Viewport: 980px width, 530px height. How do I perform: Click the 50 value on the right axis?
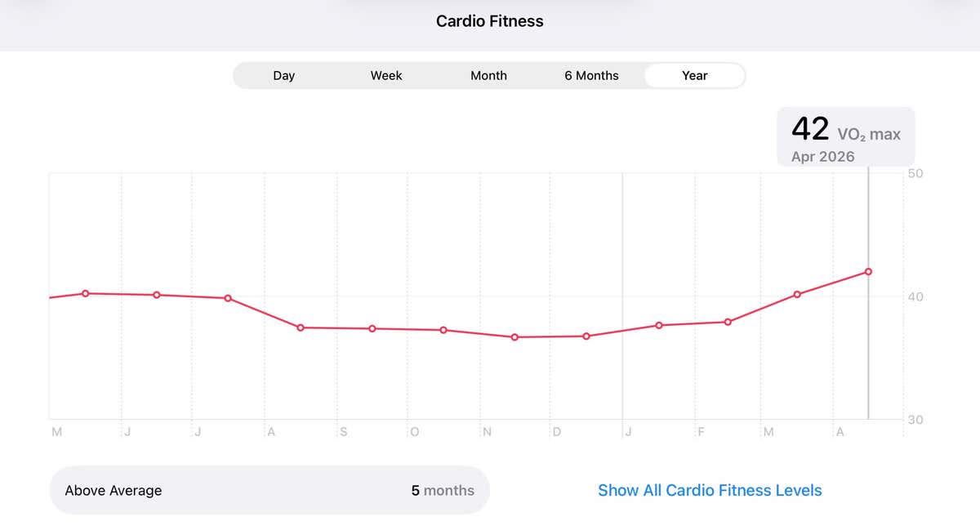pos(915,172)
